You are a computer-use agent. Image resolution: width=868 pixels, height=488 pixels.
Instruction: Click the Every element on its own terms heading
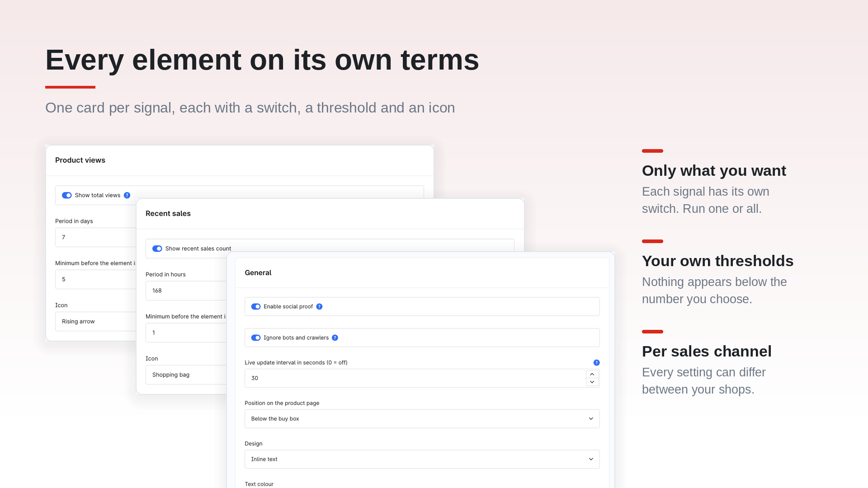click(x=262, y=60)
